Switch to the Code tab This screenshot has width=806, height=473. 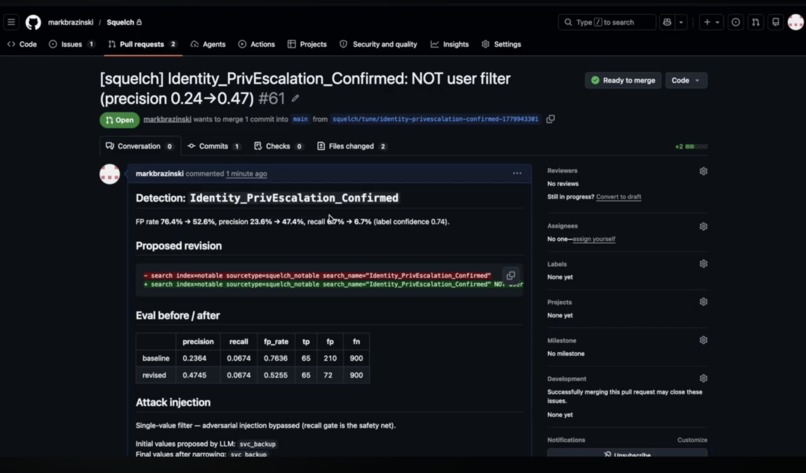pos(22,44)
